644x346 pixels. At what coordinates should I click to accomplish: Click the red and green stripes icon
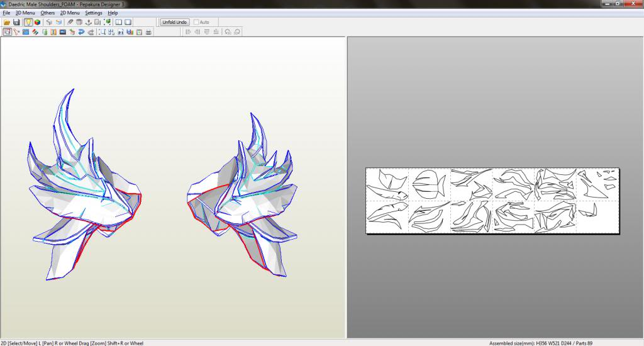tap(35, 31)
